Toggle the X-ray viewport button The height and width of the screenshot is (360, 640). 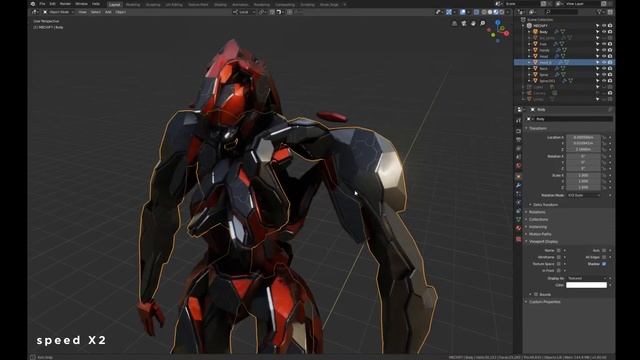point(476,12)
